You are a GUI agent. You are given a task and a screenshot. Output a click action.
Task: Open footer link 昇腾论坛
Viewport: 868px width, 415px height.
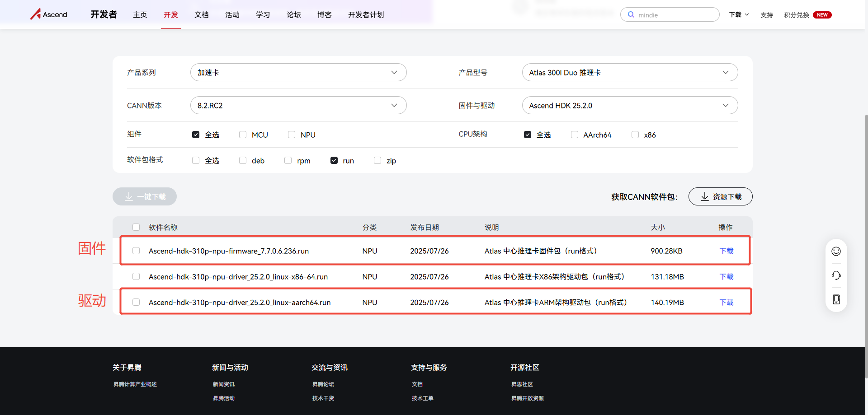pos(323,384)
